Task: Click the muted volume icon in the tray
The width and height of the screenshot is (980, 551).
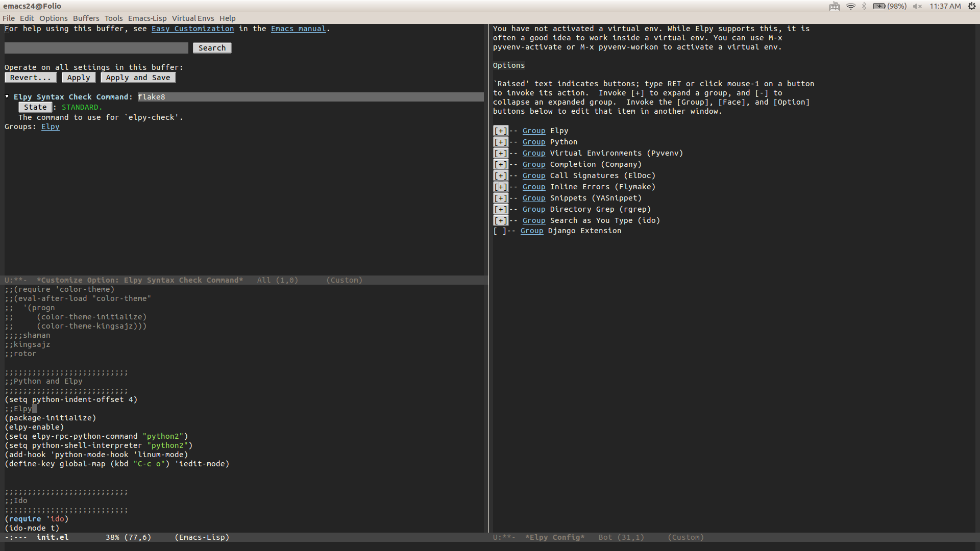Action: click(918, 6)
